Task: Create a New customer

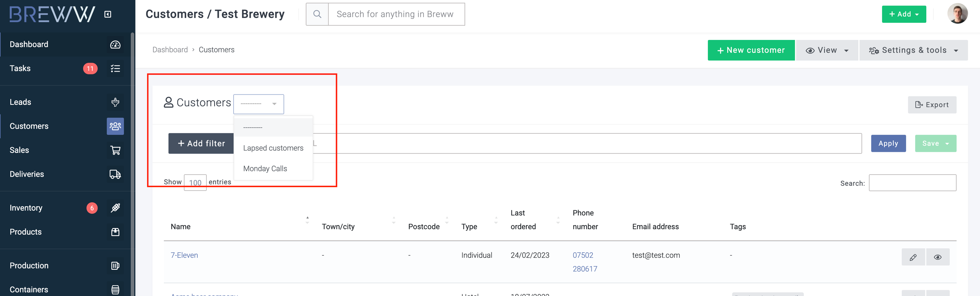Action: (751, 50)
